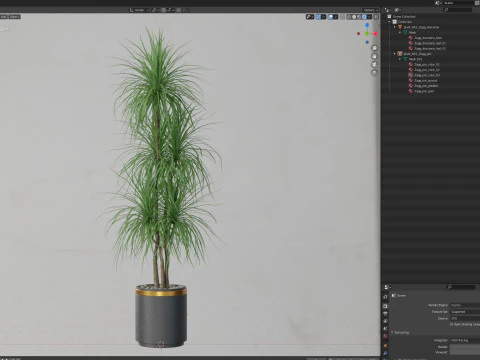Open the Device dropdown showing CPU
Viewport: 480px width, 360px height.
click(x=465, y=318)
